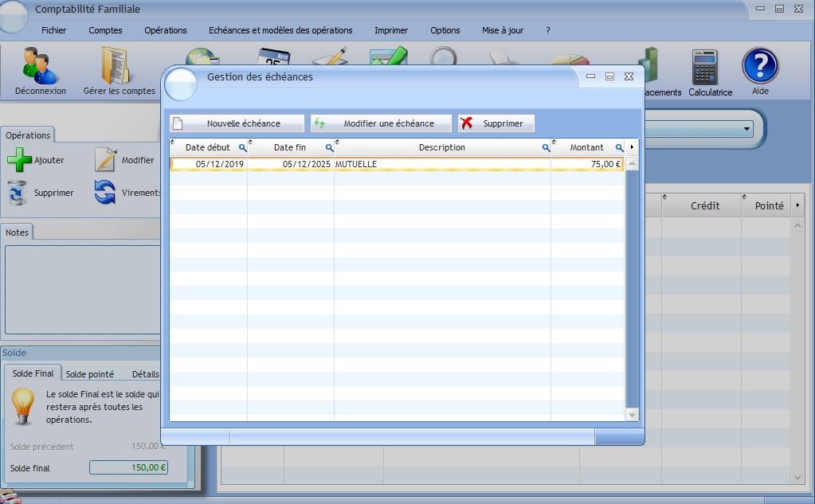Sort by the Date fin column header

[289, 147]
